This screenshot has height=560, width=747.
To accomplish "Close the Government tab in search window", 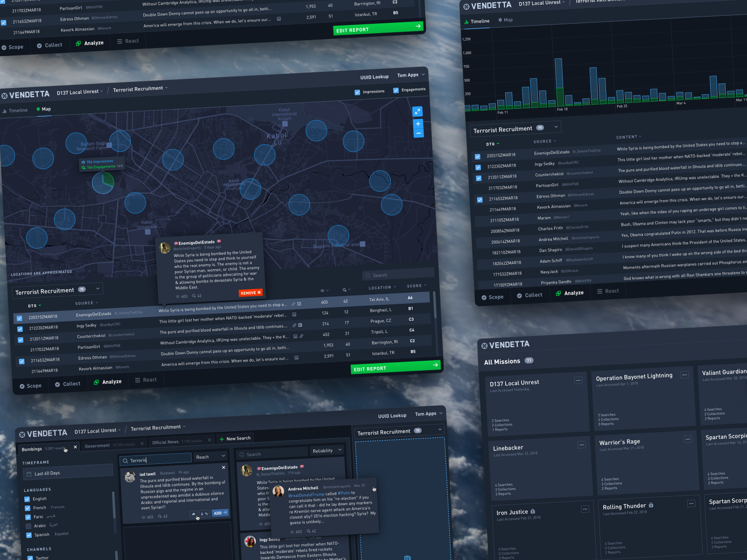I will pos(142,443).
